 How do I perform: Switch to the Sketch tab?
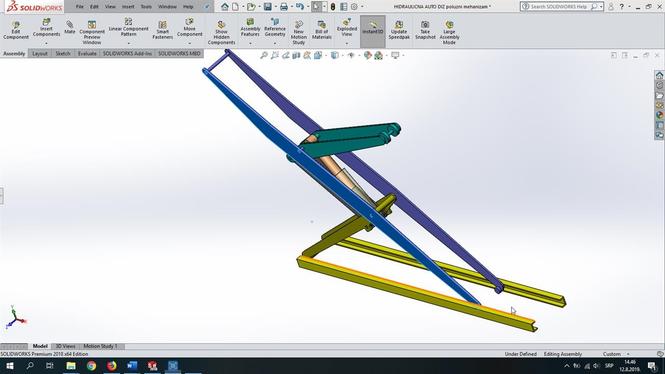click(x=63, y=53)
